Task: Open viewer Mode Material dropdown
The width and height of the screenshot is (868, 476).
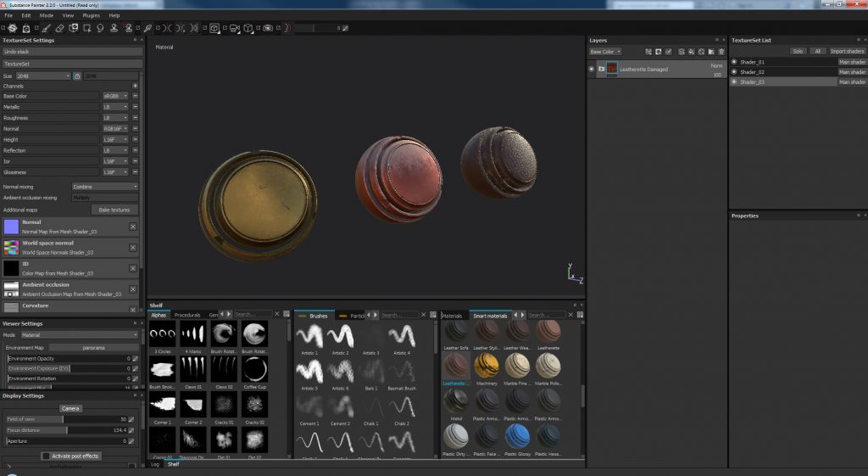Action: (x=79, y=334)
